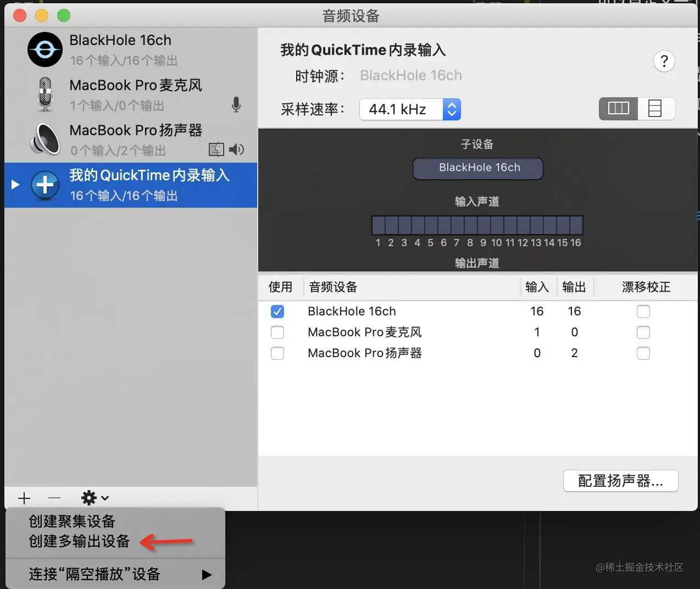Image resolution: width=700 pixels, height=589 pixels.
Task: Select 我的QuickTime内录输入 in the device sidebar
Action: (131, 185)
